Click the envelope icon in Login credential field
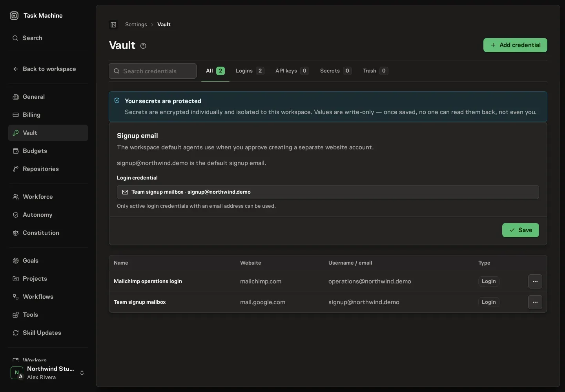Screen dimensions: 565x392 pos(125,192)
